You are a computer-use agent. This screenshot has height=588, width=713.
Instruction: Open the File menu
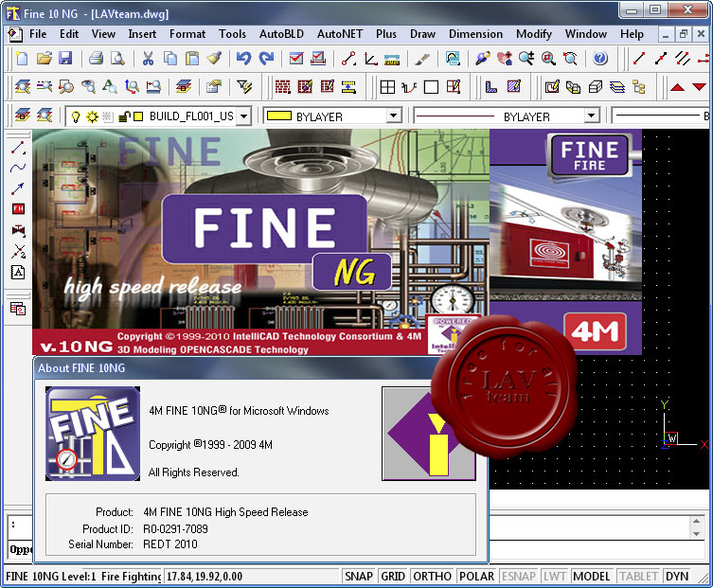pos(38,34)
